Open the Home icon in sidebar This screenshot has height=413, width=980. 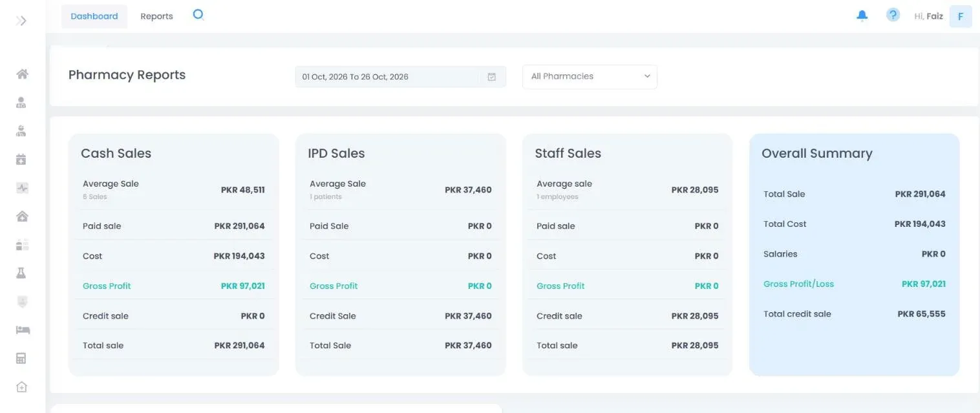tap(22, 74)
